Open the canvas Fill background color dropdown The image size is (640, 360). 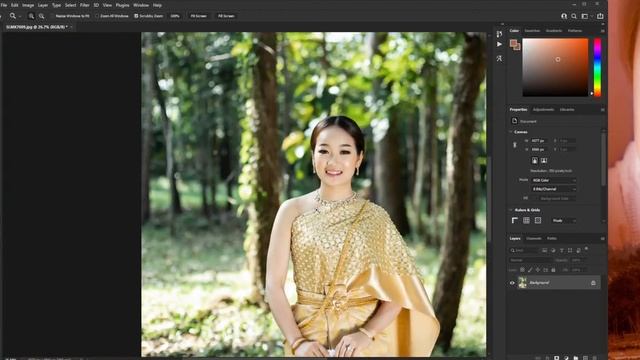point(553,198)
